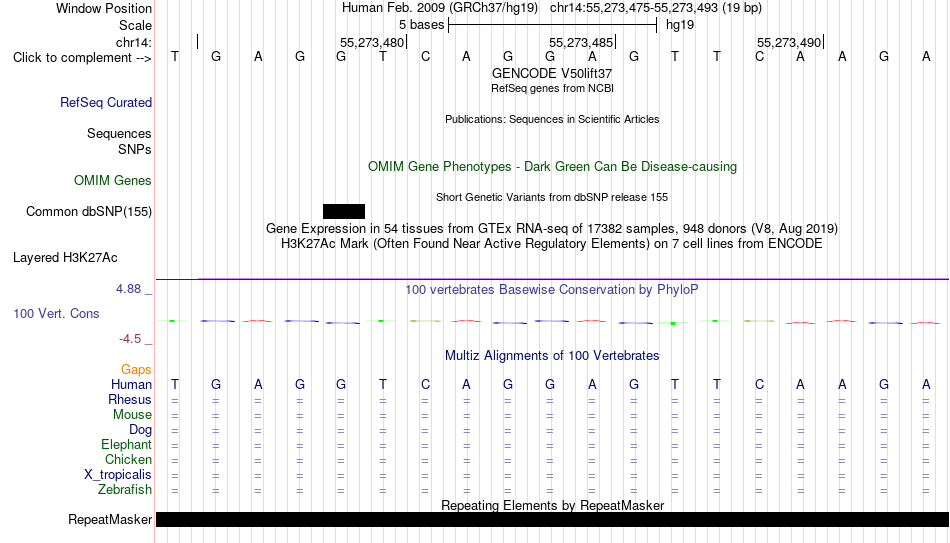
Task: Click the Sequences track label
Action: point(119,133)
